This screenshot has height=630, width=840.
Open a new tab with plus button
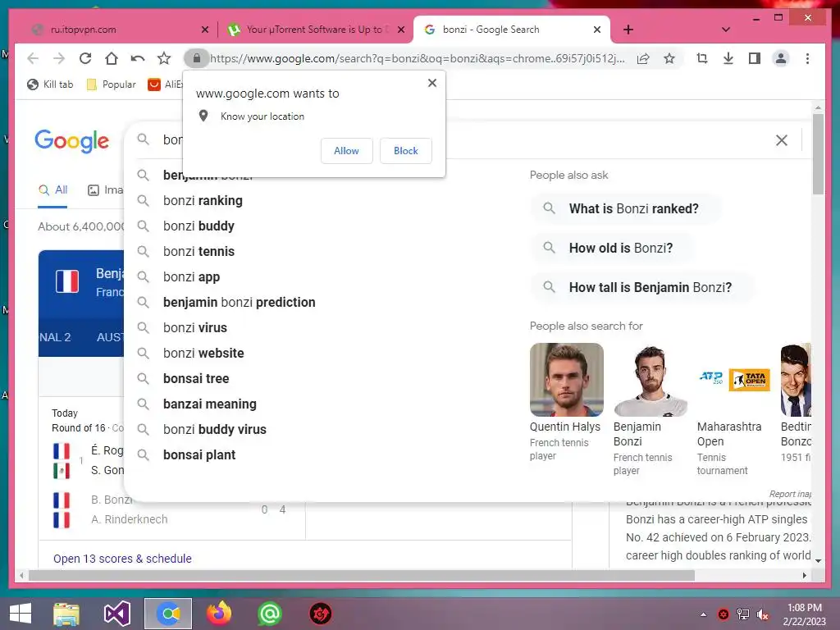coord(628,30)
